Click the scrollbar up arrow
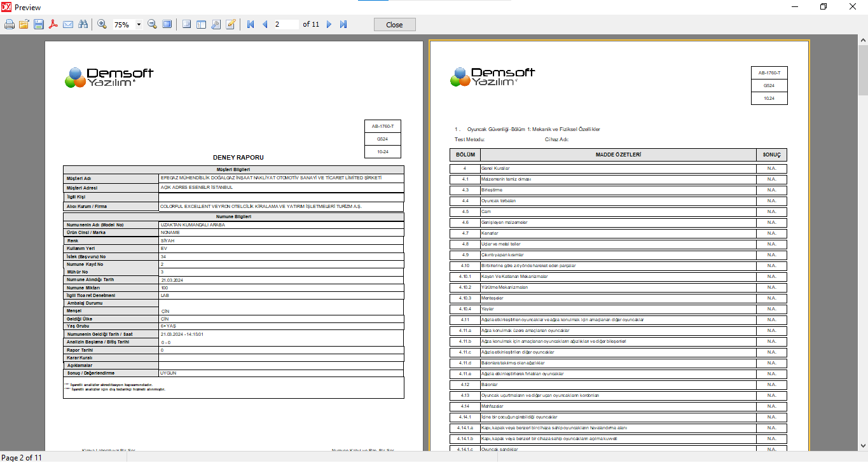Screen dimensions: 868x463 click(x=863, y=41)
